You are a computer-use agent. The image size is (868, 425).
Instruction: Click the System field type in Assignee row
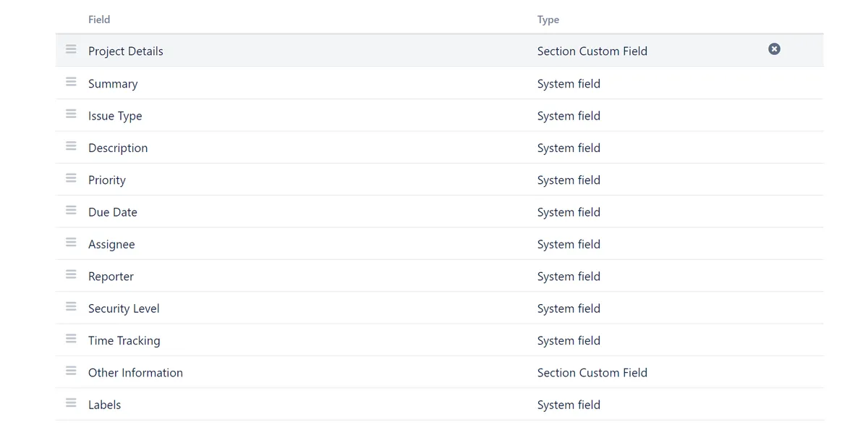[x=569, y=245]
